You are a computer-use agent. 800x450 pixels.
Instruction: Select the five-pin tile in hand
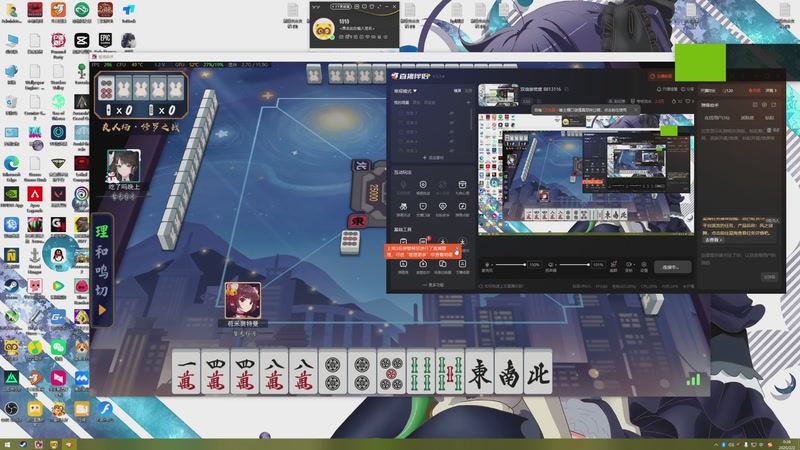[x=391, y=372]
